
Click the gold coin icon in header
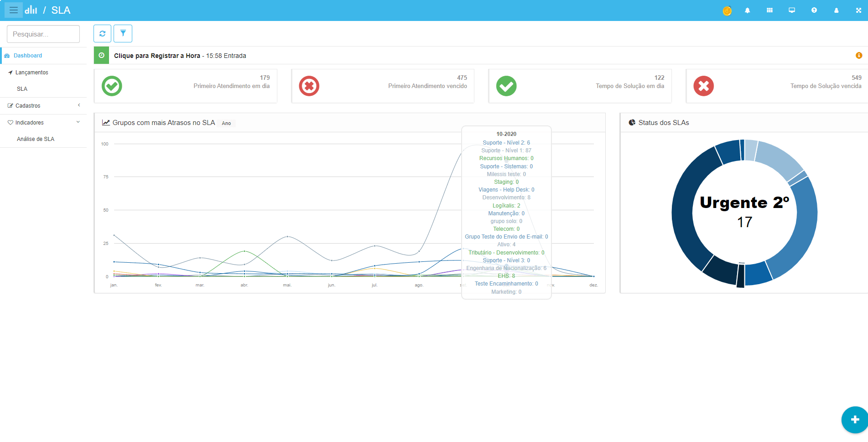pyautogui.click(x=727, y=10)
